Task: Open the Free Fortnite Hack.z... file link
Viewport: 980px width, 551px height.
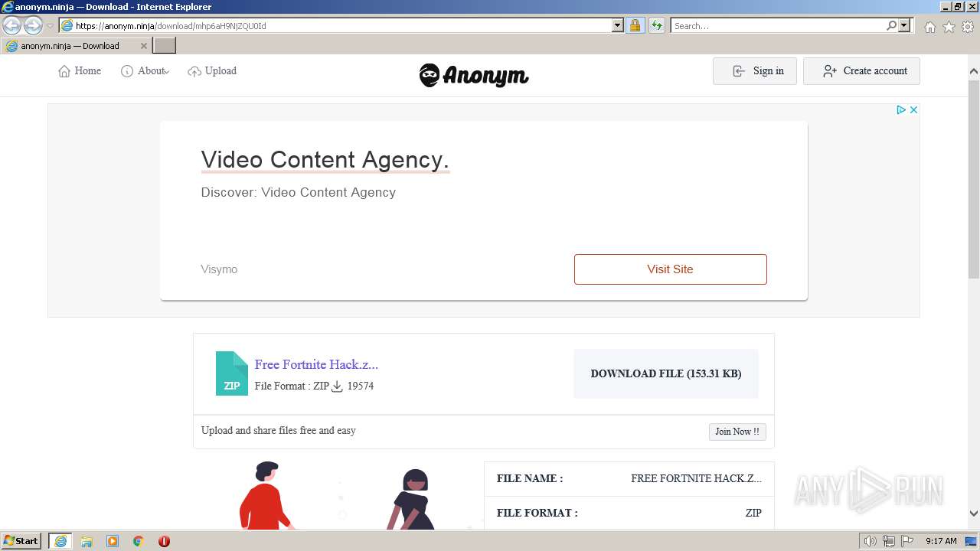Action: click(x=316, y=364)
